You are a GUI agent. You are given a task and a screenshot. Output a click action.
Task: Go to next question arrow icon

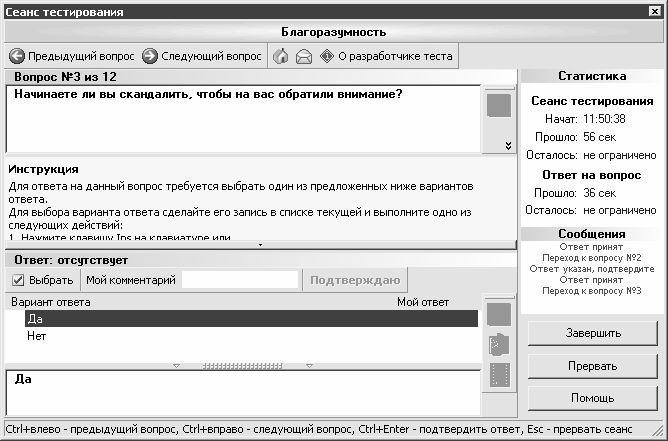tap(150, 56)
